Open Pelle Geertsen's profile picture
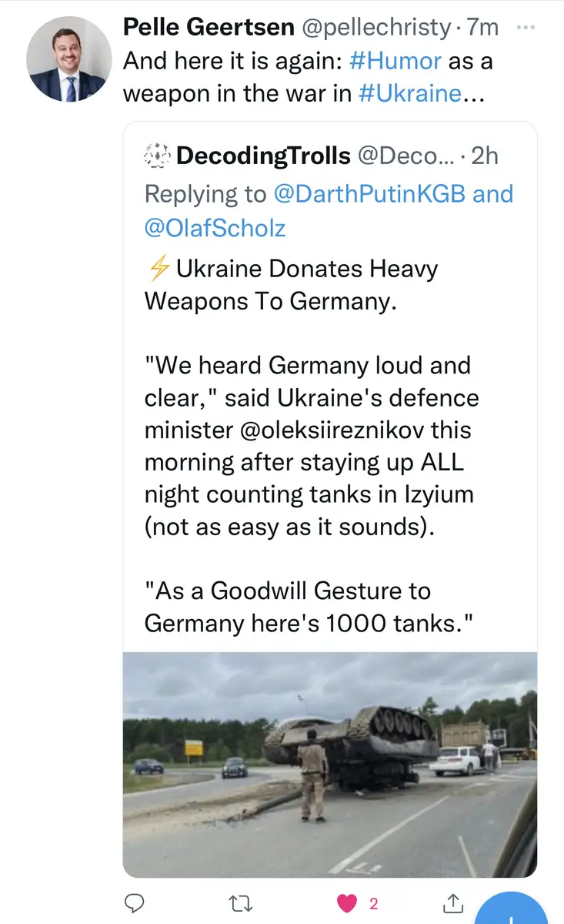The width and height of the screenshot is (564, 924). (x=69, y=59)
